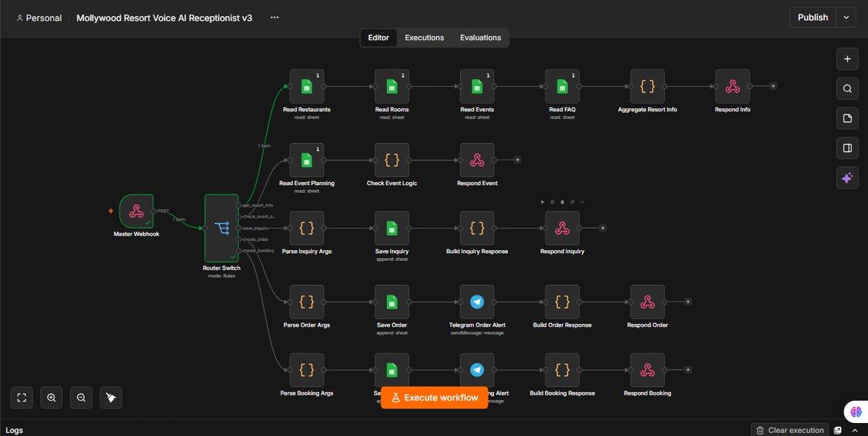868x436 pixels.
Task: Open the workflow actions ellipsis menu
Action: click(274, 17)
